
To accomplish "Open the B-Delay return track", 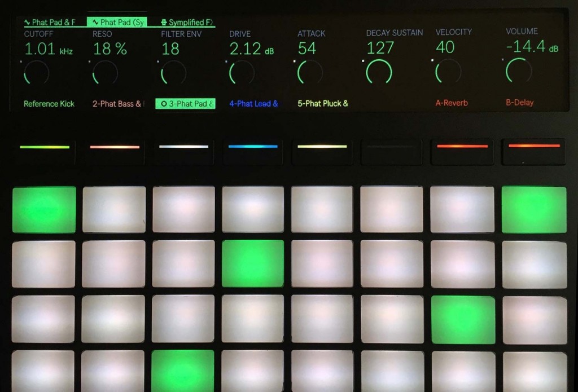I will (x=519, y=103).
